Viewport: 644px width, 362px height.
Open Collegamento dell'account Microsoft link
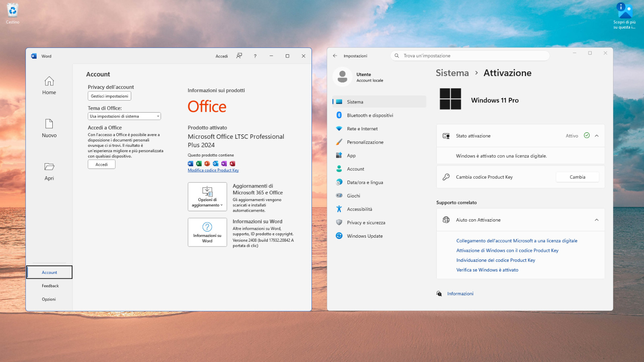click(517, 241)
